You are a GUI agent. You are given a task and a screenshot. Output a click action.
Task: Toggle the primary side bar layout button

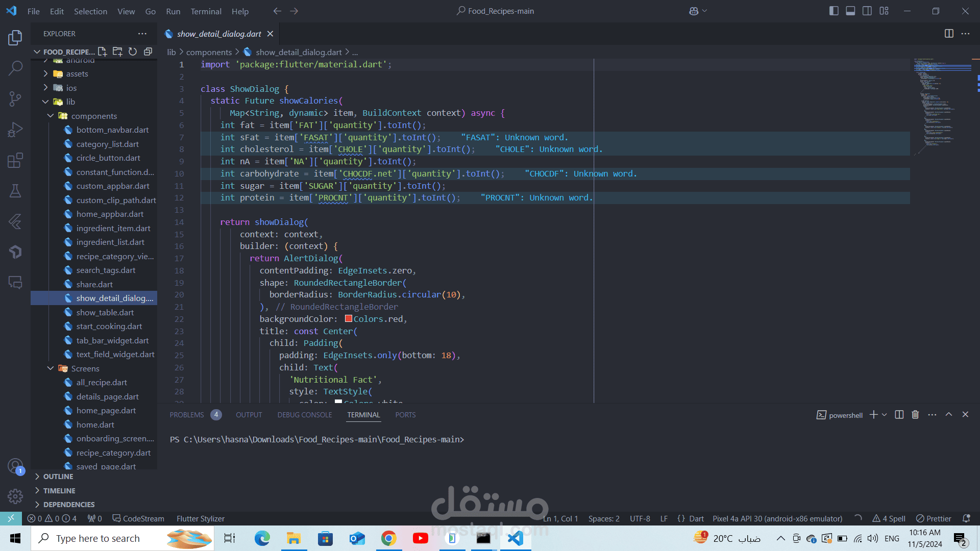[x=834, y=11]
